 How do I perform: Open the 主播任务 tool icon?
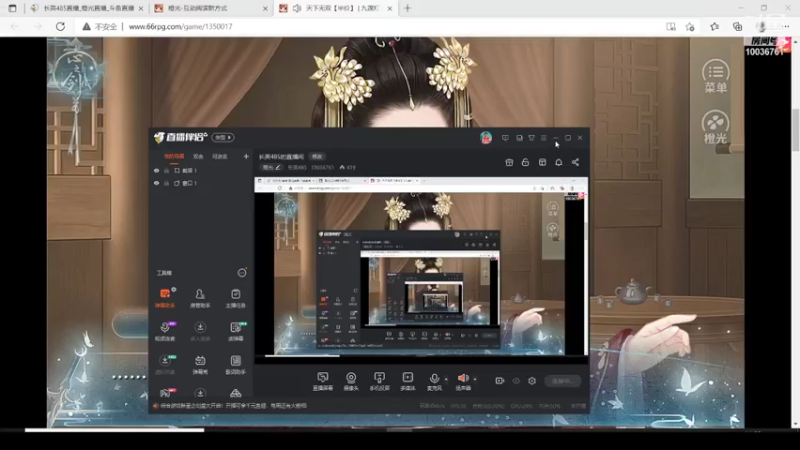(235, 298)
